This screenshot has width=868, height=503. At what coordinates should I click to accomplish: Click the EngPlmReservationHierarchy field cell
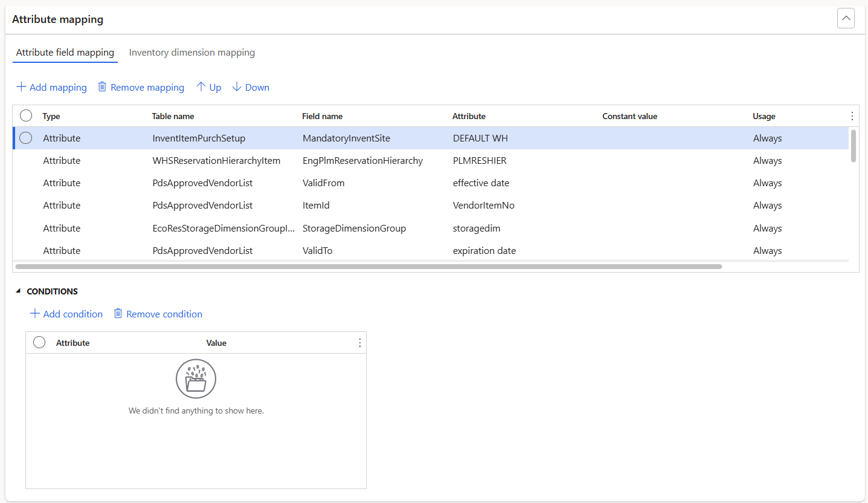coord(362,161)
